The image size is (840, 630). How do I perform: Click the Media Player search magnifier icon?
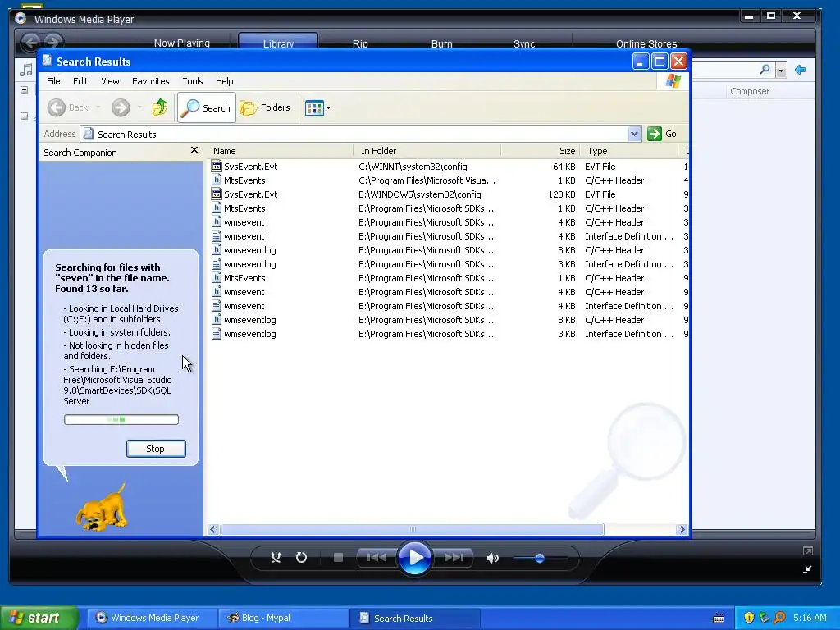(765, 70)
